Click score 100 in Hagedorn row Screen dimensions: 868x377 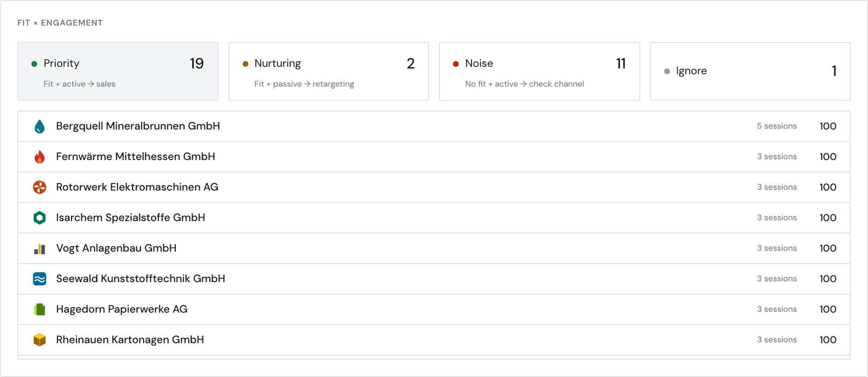click(828, 309)
